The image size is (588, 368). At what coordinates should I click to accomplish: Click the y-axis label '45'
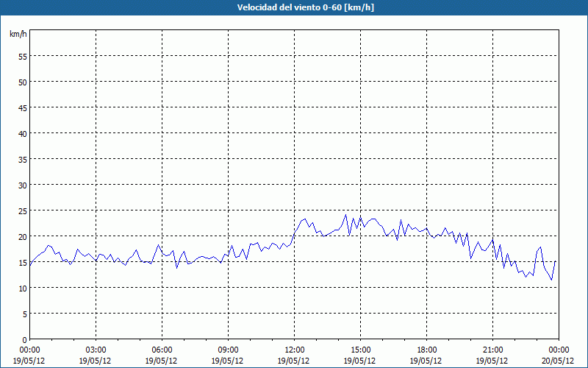pyautogui.click(x=23, y=108)
